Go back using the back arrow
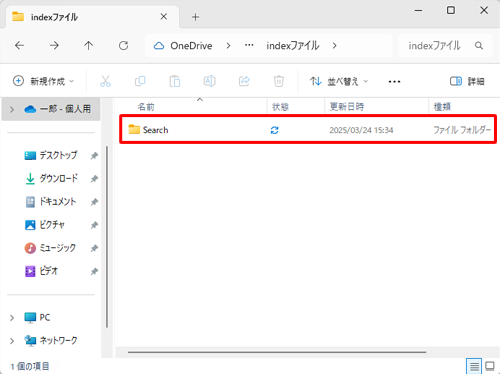The image size is (500, 374). coord(20,45)
